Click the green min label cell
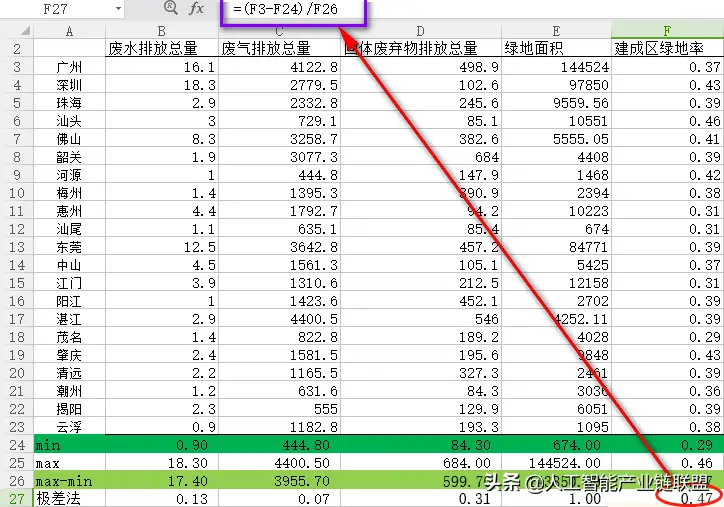Screen dimensions: 724x507 (x=70, y=444)
